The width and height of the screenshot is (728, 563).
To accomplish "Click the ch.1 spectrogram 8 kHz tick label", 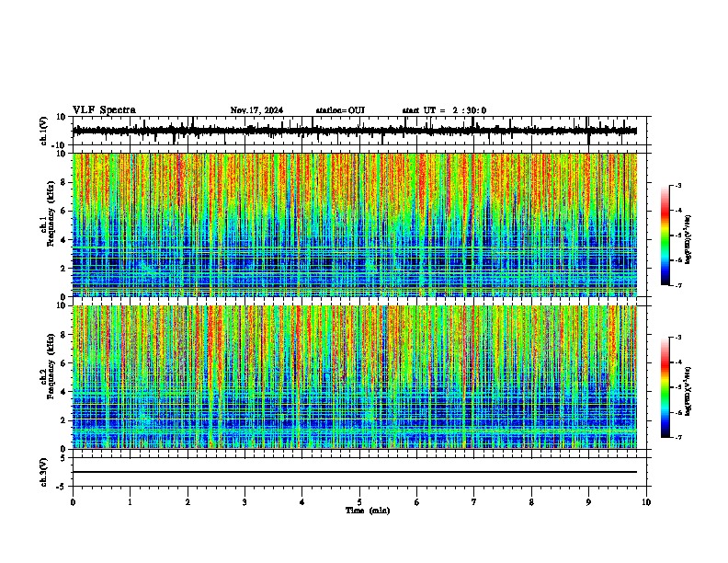I will pos(63,182).
